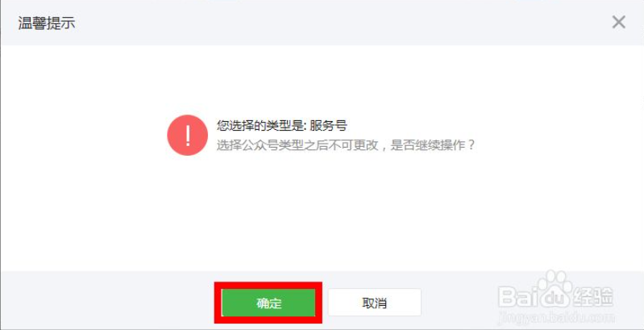Click the 温馨提示 dialog title text

(47, 23)
